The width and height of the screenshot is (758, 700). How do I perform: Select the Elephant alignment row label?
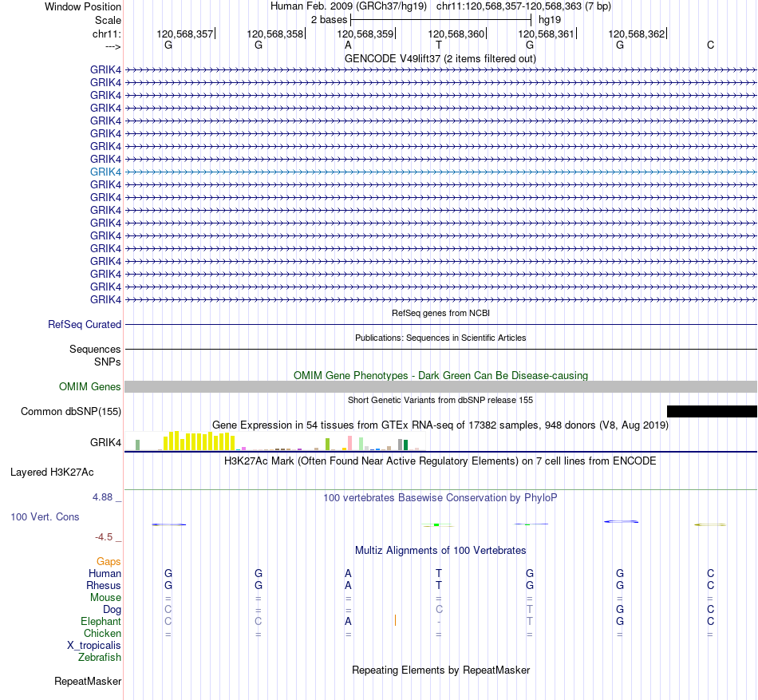101,621
